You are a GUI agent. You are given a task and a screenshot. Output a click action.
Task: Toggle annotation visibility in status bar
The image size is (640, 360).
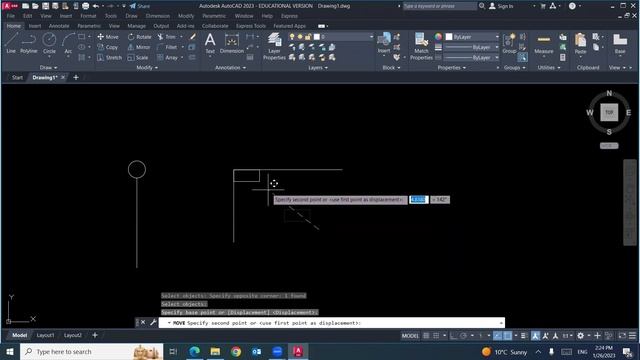(x=536, y=336)
